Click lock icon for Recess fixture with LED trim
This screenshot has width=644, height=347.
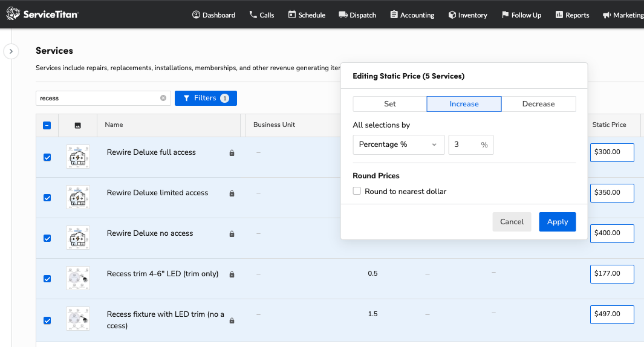[232, 321]
